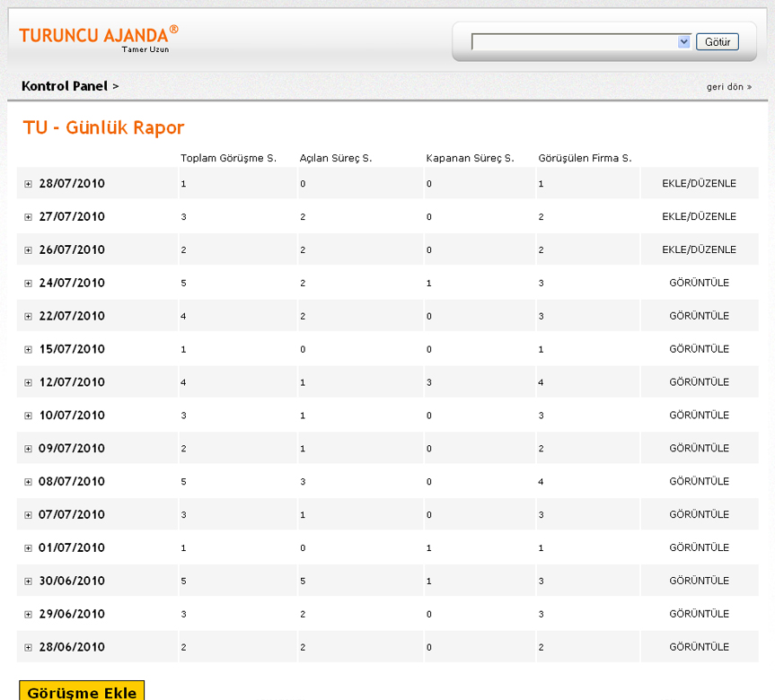Click plus icon beside 12/07/2010
This screenshot has width=775, height=700.
click(29, 383)
